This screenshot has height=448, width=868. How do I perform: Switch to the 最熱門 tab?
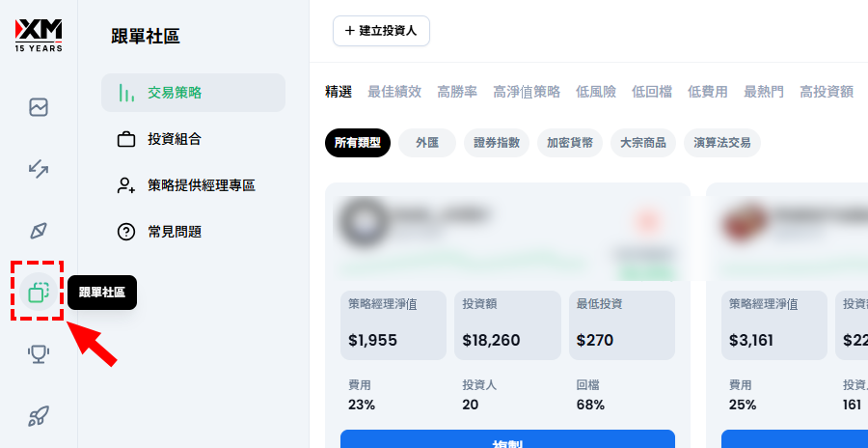[764, 92]
